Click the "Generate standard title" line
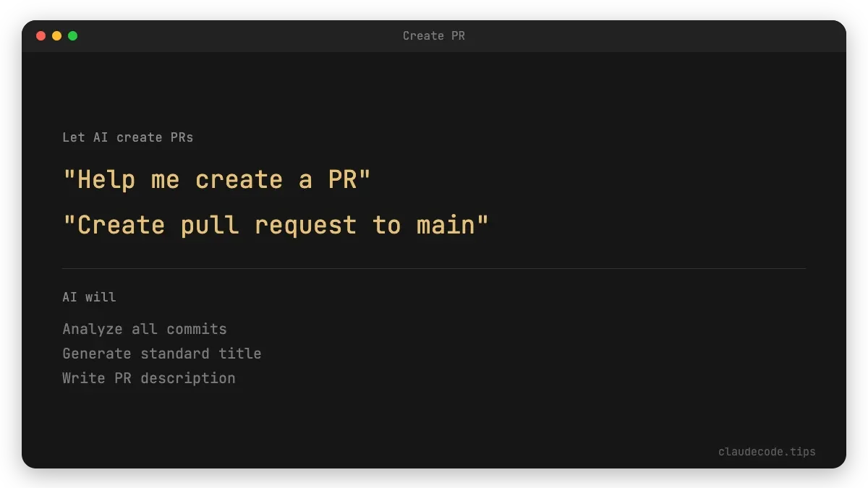Screen dimensions: 868x488 162,354
